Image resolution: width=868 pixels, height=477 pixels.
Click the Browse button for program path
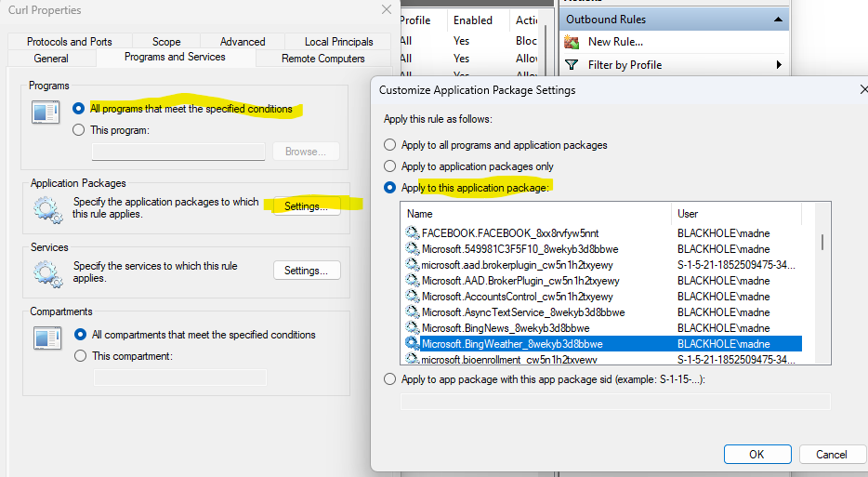coord(306,152)
